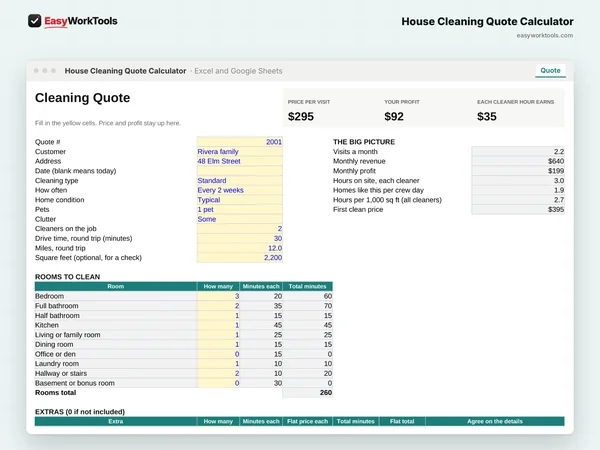This screenshot has width=600, height=450.
Task: Open How often dropdown Every 2 weeks
Action: click(240, 190)
